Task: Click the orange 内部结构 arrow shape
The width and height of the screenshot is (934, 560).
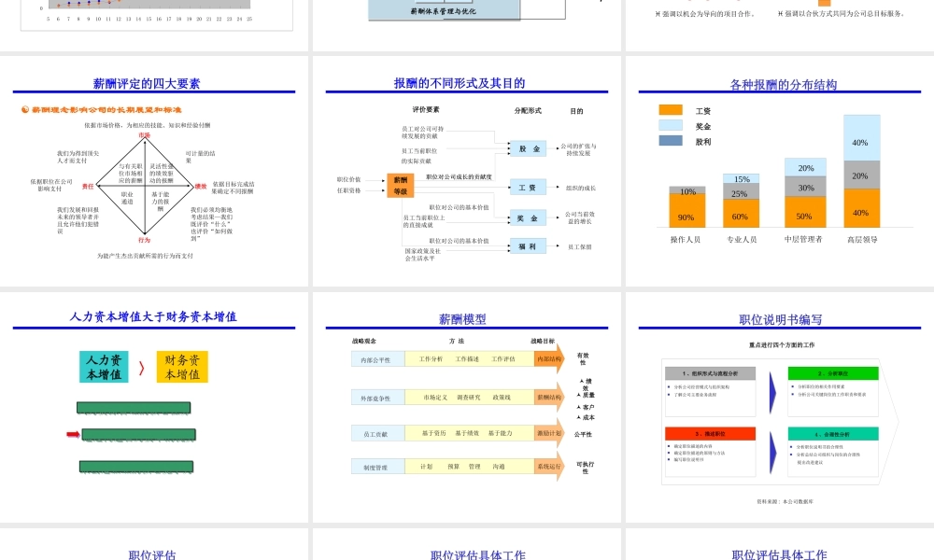Action: 549,359
